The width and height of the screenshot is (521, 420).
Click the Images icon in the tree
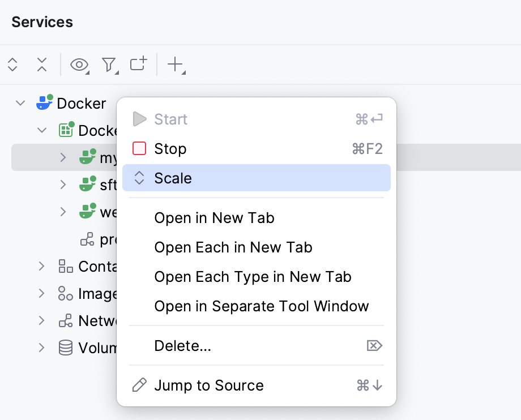click(65, 293)
